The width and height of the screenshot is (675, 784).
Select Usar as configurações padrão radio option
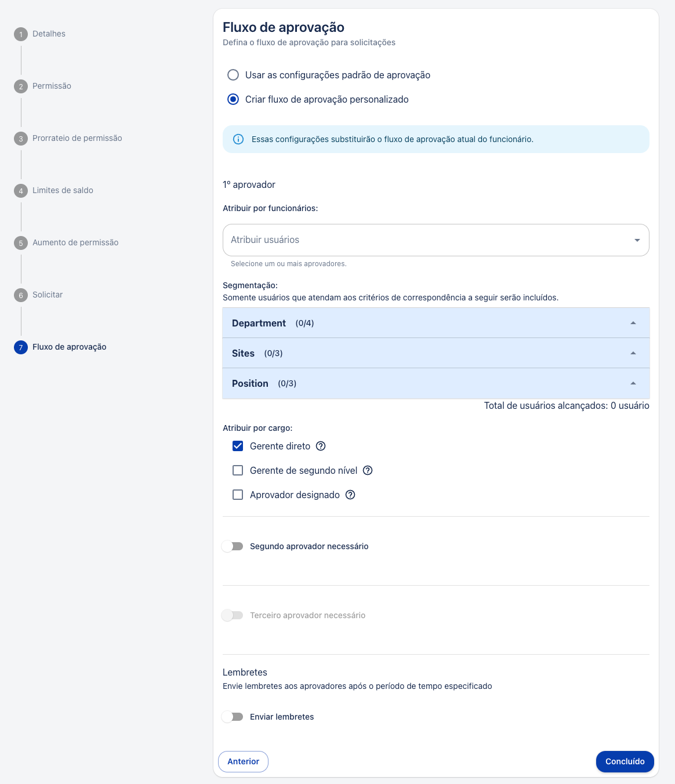(233, 75)
